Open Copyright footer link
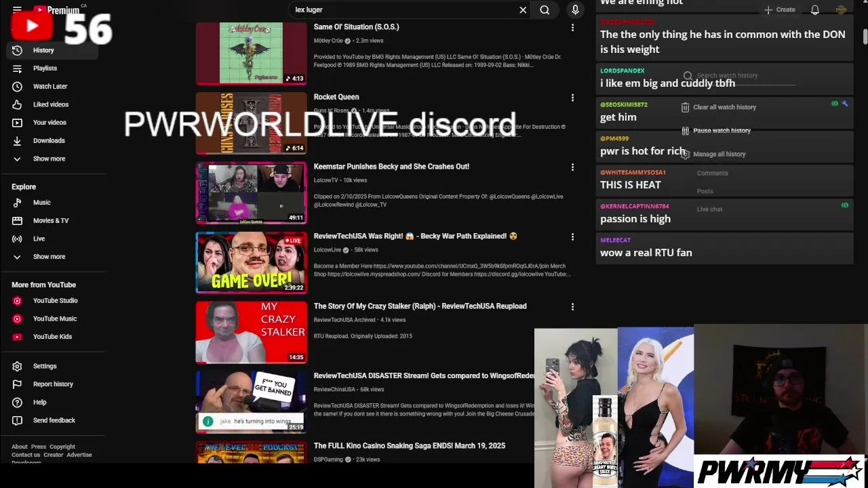The width and height of the screenshot is (868, 488). point(62,447)
